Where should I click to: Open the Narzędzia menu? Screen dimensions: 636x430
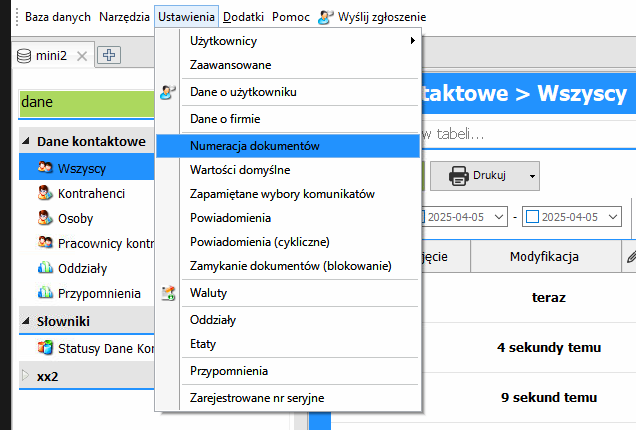tap(124, 17)
